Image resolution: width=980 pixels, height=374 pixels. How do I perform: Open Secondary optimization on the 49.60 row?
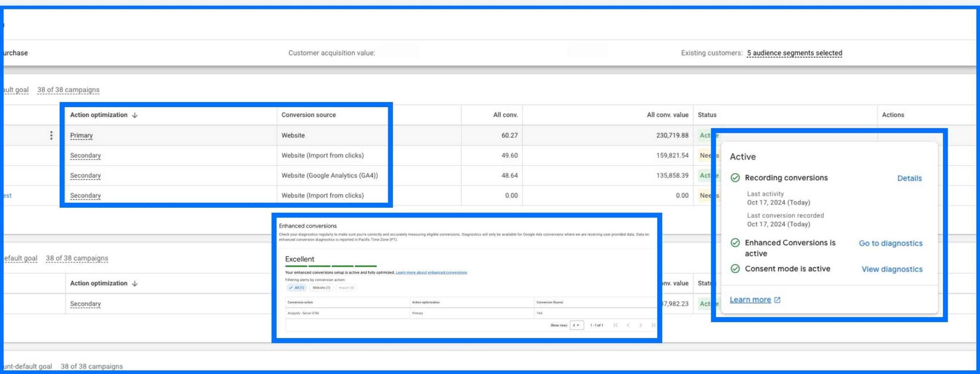click(x=85, y=156)
